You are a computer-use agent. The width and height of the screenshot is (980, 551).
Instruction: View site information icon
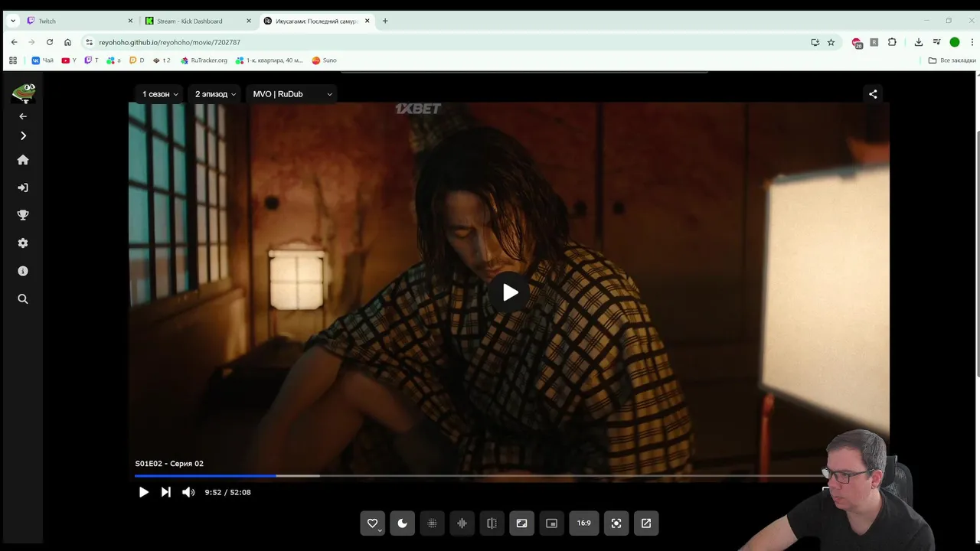click(x=89, y=42)
